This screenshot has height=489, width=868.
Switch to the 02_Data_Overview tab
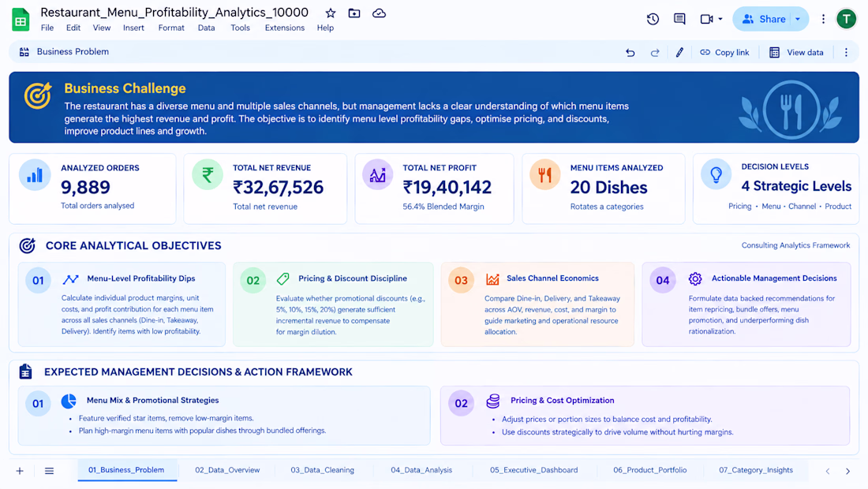pos(227,470)
